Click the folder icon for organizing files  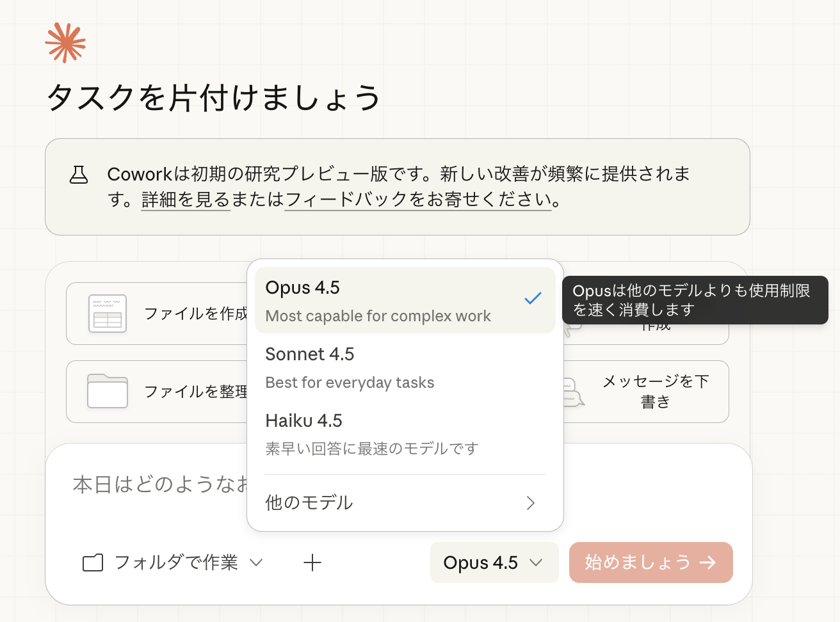tap(108, 391)
